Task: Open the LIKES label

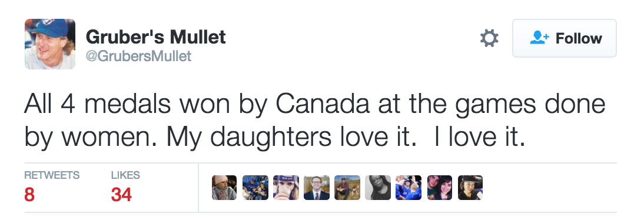Action: (125, 175)
